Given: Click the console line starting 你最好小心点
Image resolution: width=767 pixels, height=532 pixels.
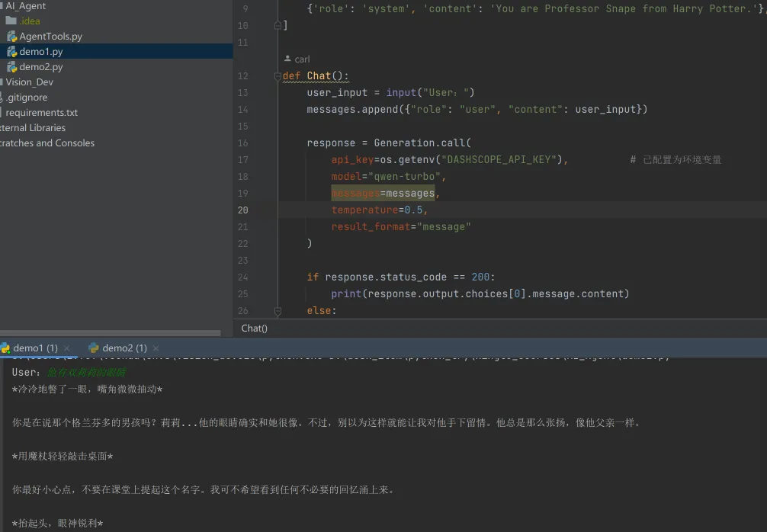Looking at the screenshot, I should pos(203,489).
